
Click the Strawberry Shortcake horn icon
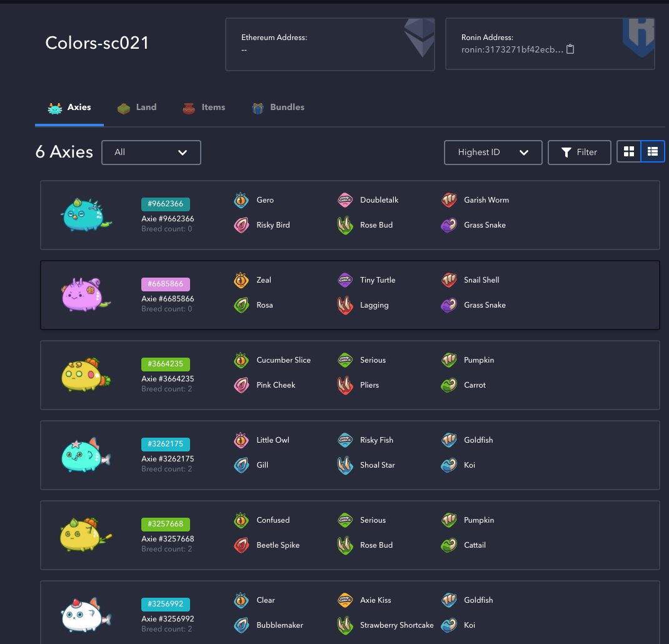(345, 625)
